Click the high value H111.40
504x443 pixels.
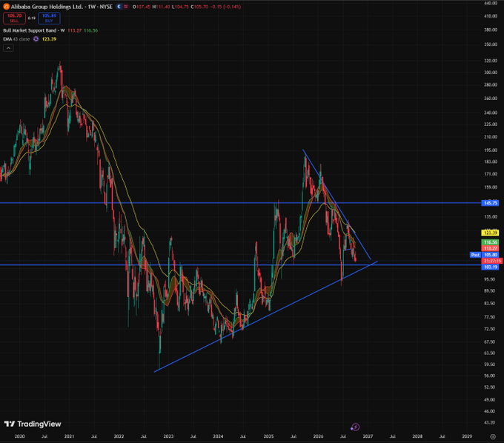(161, 7)
